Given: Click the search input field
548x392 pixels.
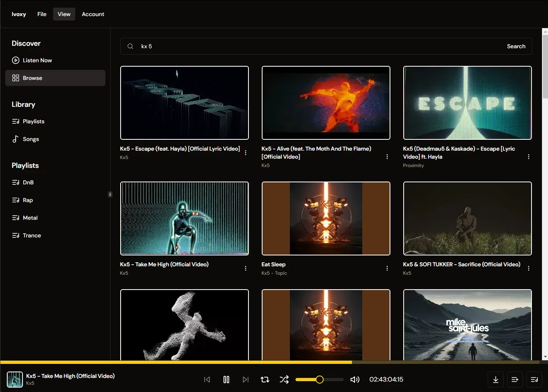Looking at the screenshot, I should (318, 46).
